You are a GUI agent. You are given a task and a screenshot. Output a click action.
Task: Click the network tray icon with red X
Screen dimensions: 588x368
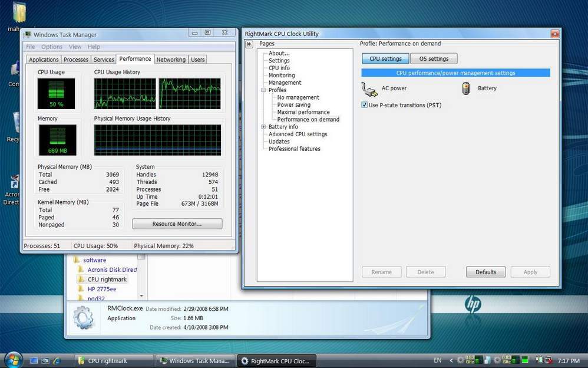tap(550, 360)
